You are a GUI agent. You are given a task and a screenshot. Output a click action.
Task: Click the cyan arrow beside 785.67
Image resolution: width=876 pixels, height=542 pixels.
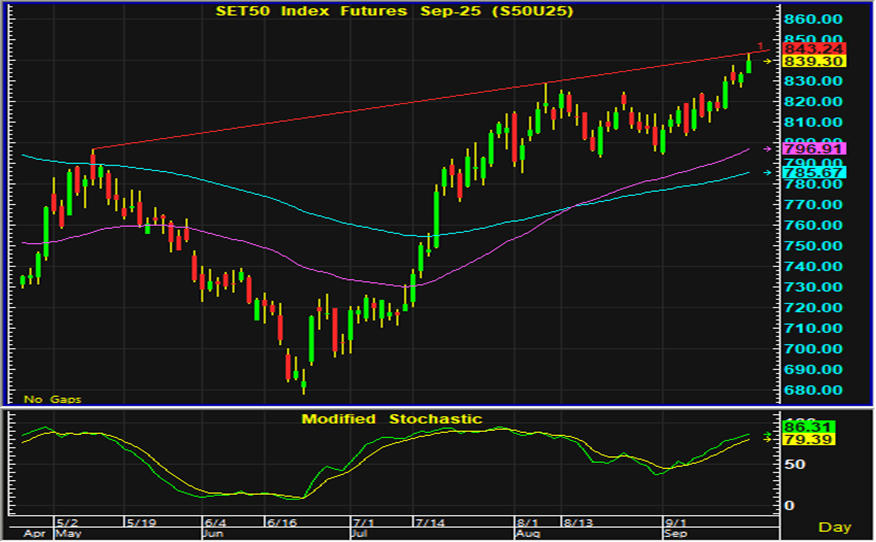coord(768,173)
